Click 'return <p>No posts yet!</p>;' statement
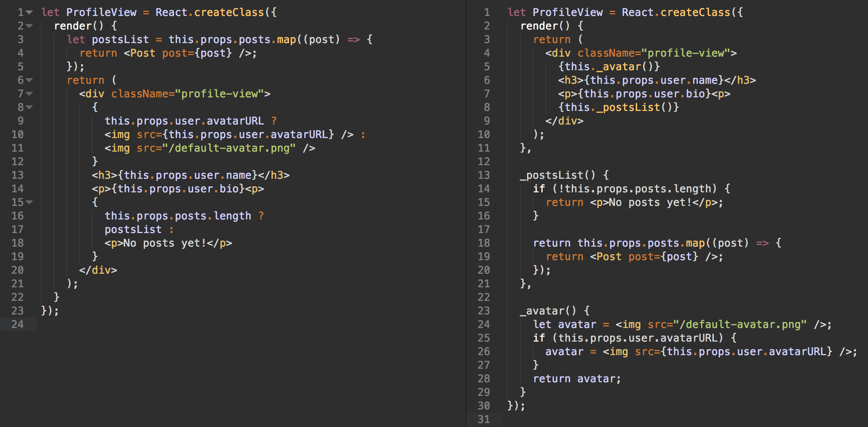 (x=634, y=202)
